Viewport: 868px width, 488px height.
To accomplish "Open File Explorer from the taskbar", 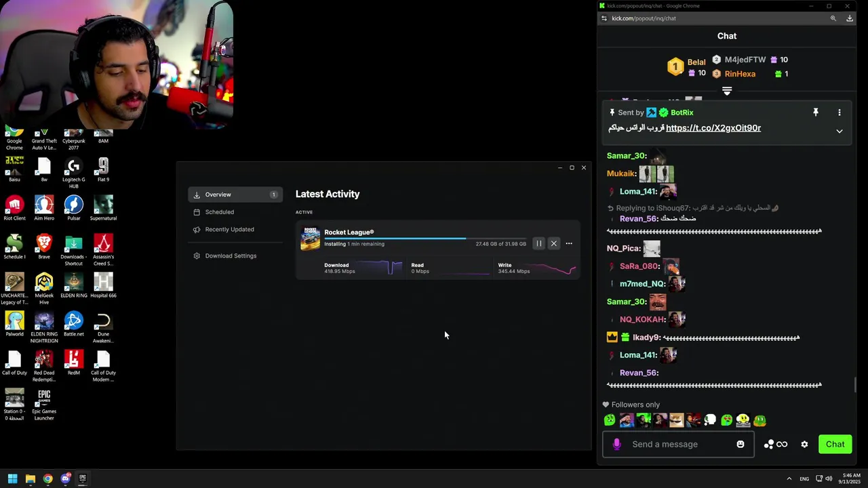I will pos(30,479).
